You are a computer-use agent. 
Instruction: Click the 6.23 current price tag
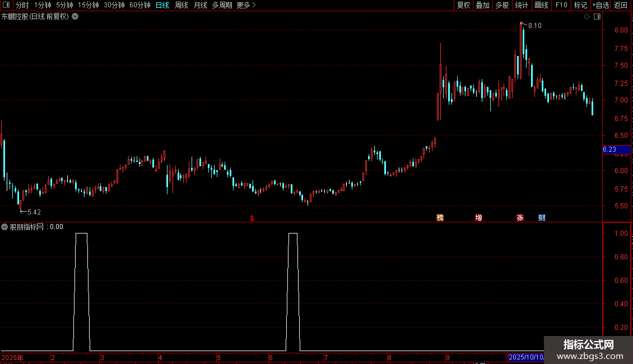pyautogui.click(x=616, y=150)
